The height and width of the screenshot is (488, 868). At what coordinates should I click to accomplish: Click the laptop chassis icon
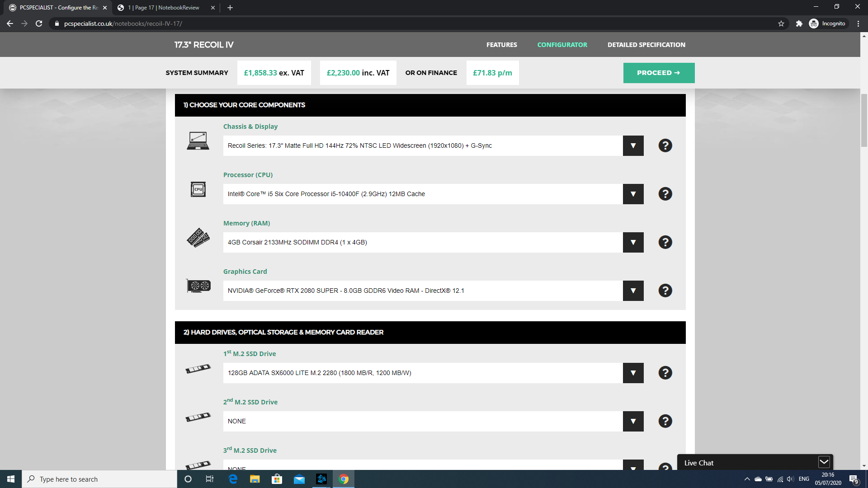pos(198,141)
